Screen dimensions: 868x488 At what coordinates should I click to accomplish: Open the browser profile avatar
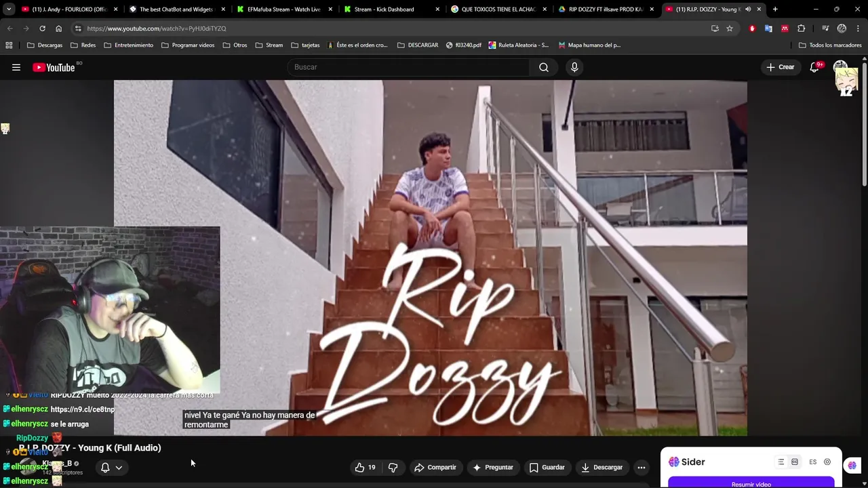pos(842,28)
